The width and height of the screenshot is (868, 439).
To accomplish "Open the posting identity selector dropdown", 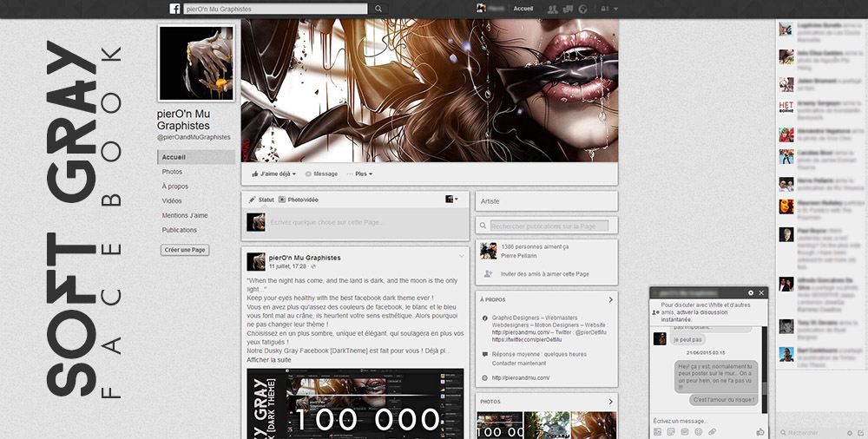I will click(452, 199).
